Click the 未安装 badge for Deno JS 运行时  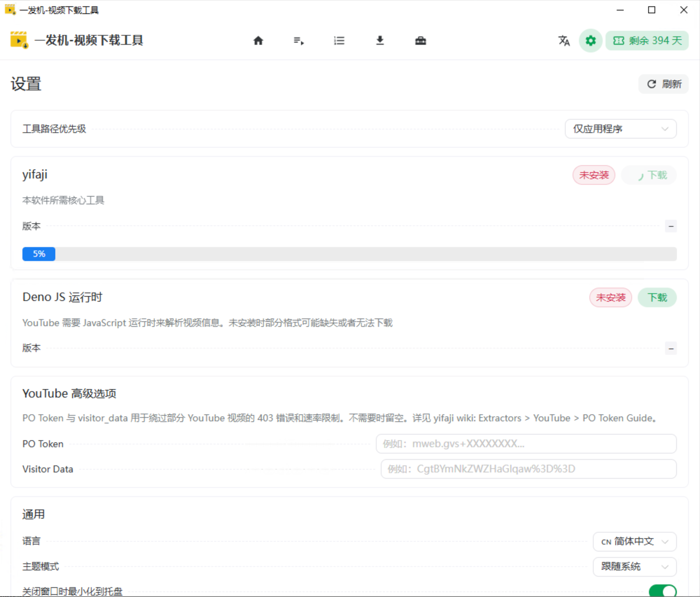(611, 297)
